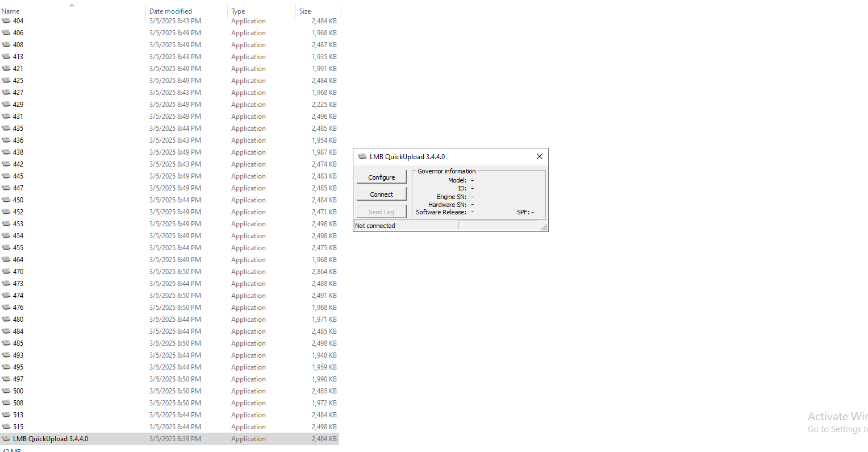Pick the application icon beside 438
868x452 pixels.
[6, 152]
